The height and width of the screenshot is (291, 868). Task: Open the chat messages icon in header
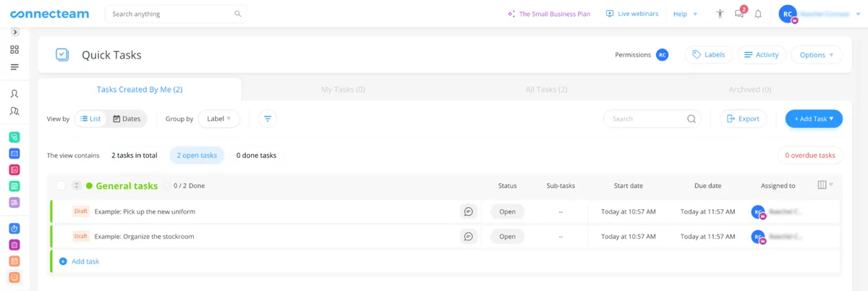(739, 14)
